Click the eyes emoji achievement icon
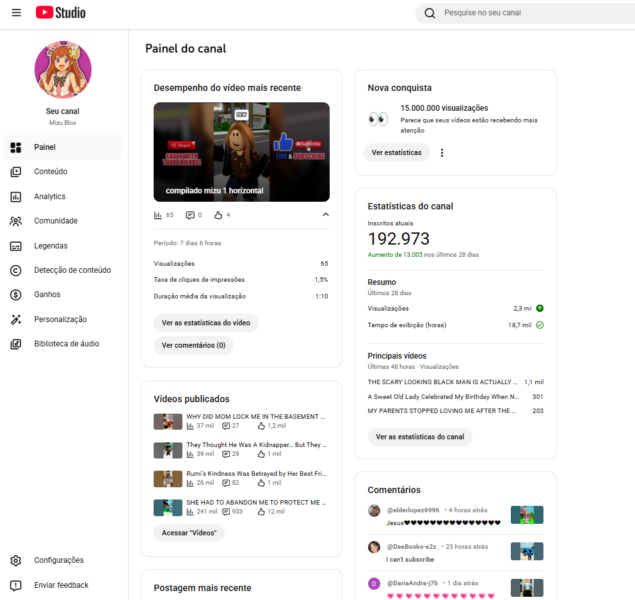635x600 pixels. click(x=378, y=119)
